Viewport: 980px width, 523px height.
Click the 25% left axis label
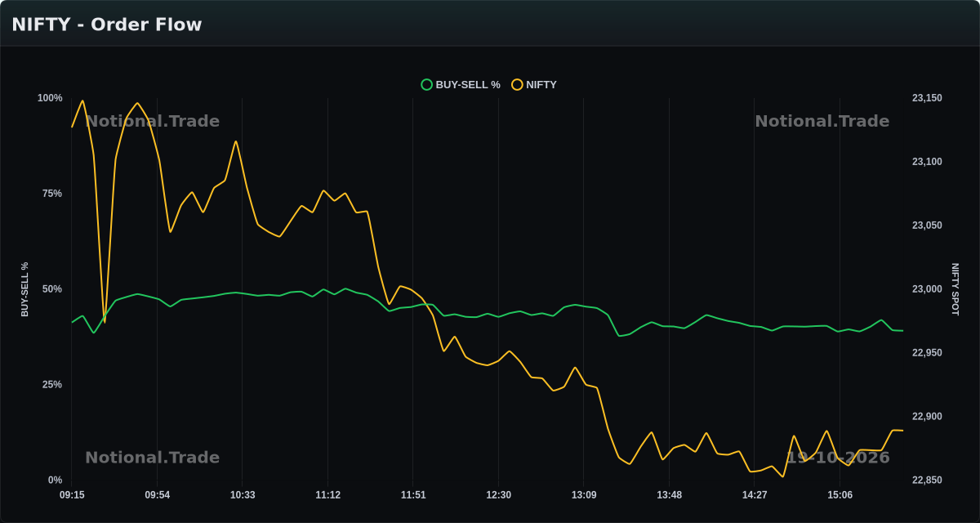click(52, 385)
